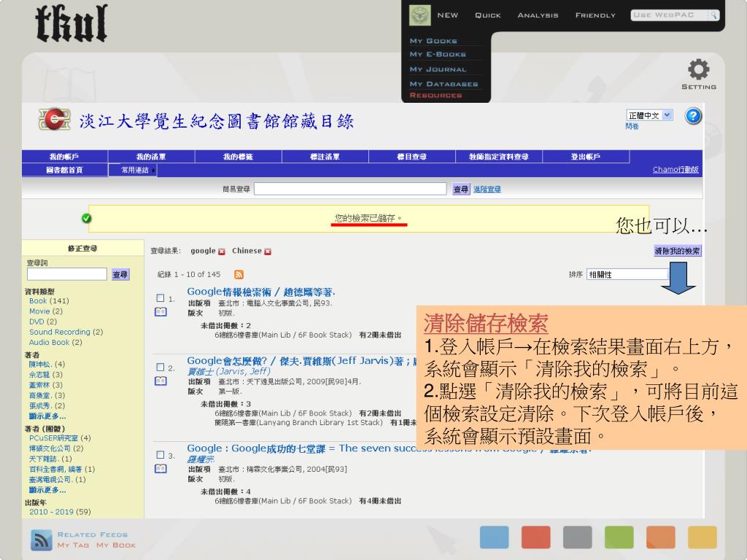Open the ANALYSIS menu item
This screenshot has height=560, width=747.
click(x=538, y=15)
